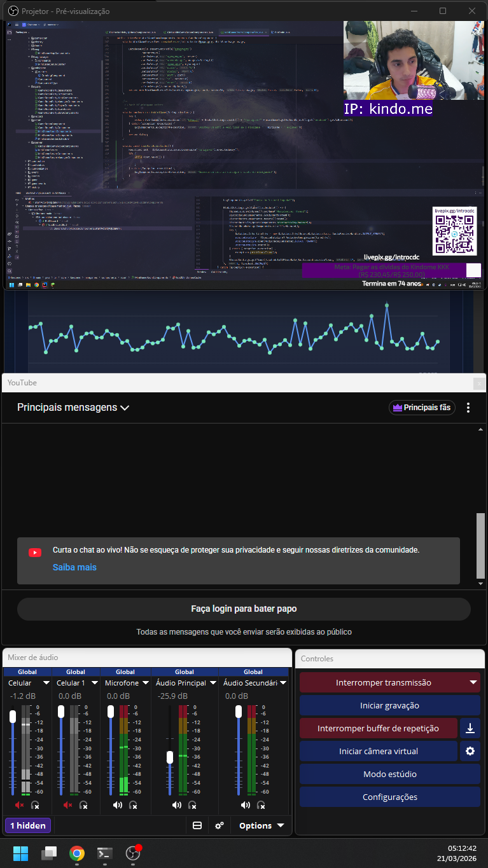Screen dimensions: 488x868
Task: Mute the Áudio Principal source
Action: click(176, 805)
